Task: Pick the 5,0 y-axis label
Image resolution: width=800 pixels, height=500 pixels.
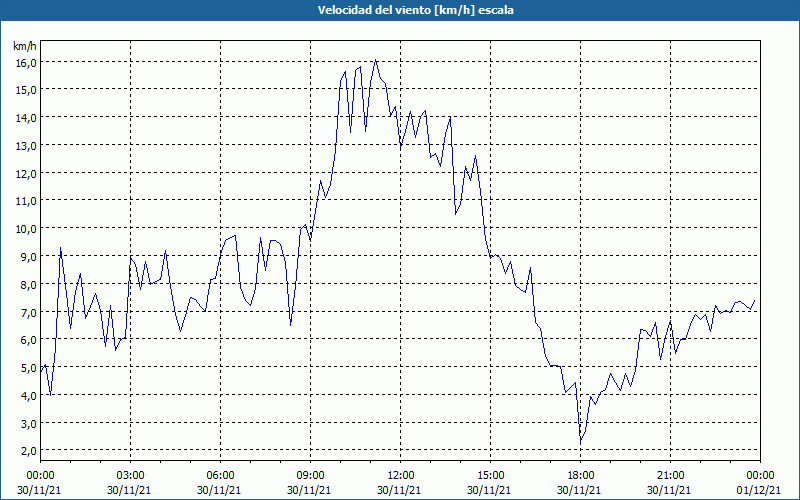Action: tap(28, 367)
